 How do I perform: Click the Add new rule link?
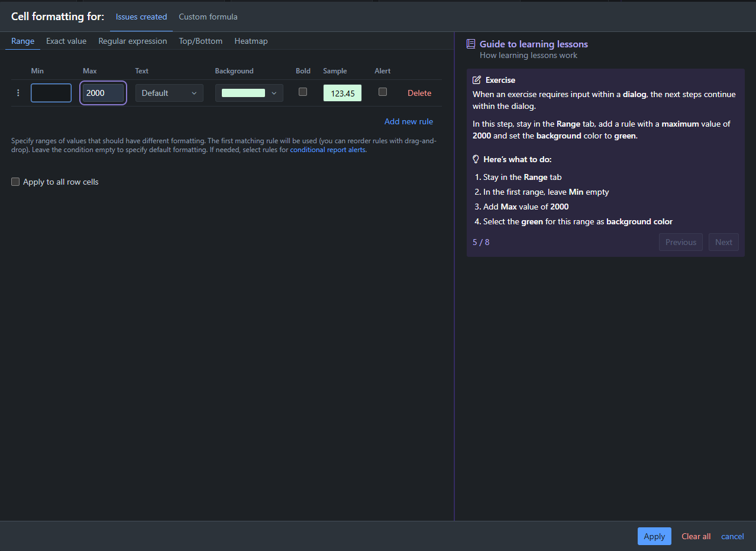tap(409, 121)
